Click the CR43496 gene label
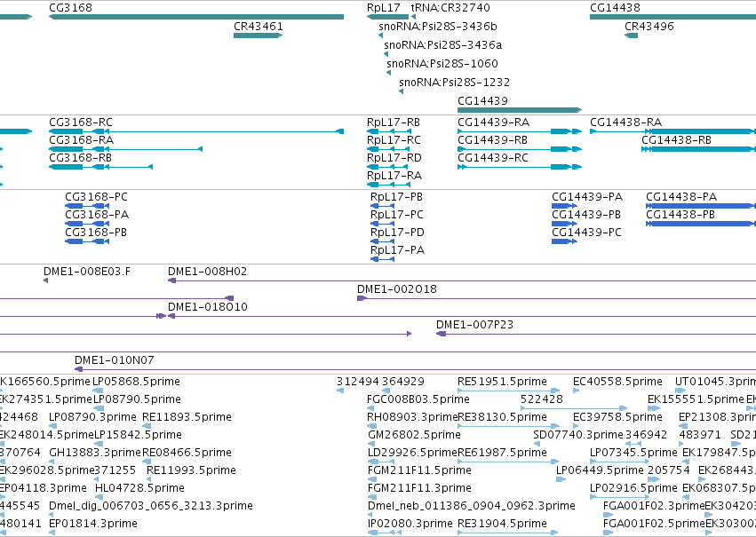 click(649, 27)
